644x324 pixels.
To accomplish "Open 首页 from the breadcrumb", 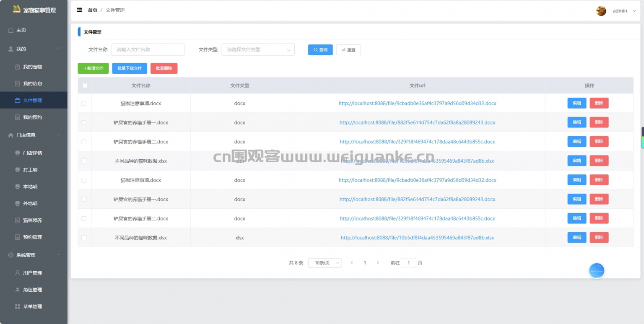I will (x=92, y=10).
